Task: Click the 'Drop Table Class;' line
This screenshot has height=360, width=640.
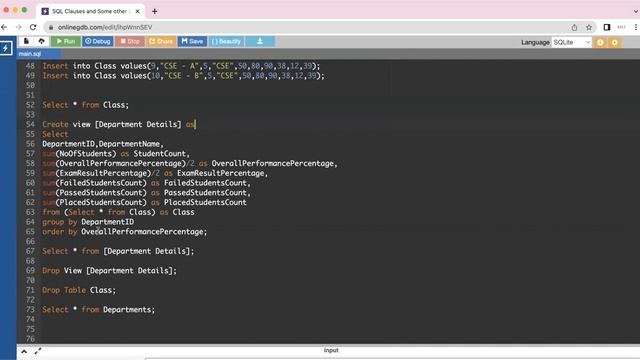Action: 79,290
